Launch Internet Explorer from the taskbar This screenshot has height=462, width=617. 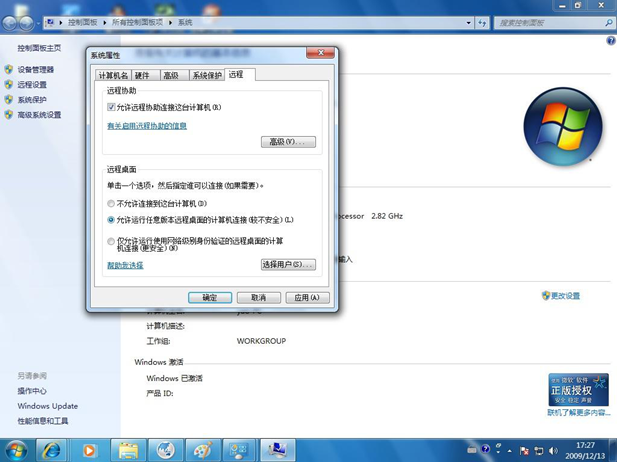click(52, 450)
